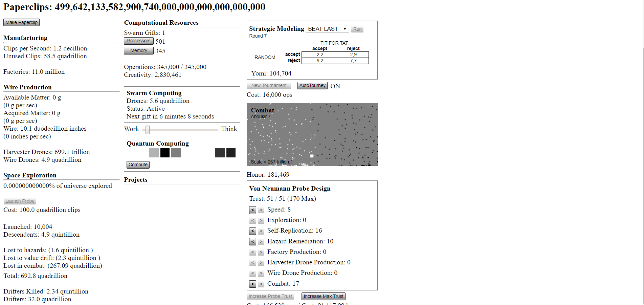The height and width of the screenshot is (305, 644).
Task: Click the black quantum chip square
Action: 165,153
